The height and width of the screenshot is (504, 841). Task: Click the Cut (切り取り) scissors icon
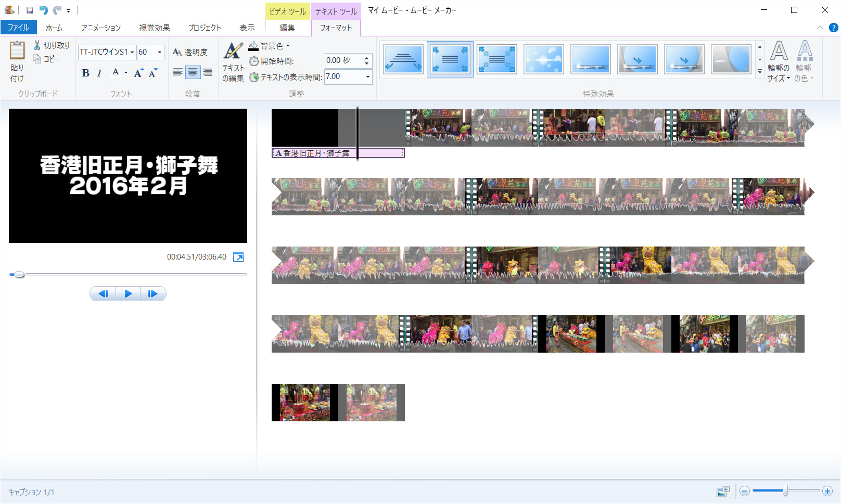pyautogui.click(x=37, y=45)
